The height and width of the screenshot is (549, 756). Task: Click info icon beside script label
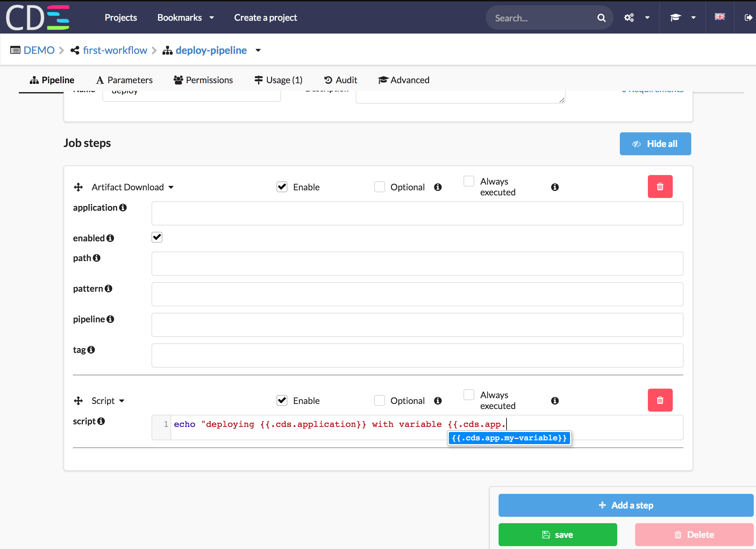[x=101, y=421]
